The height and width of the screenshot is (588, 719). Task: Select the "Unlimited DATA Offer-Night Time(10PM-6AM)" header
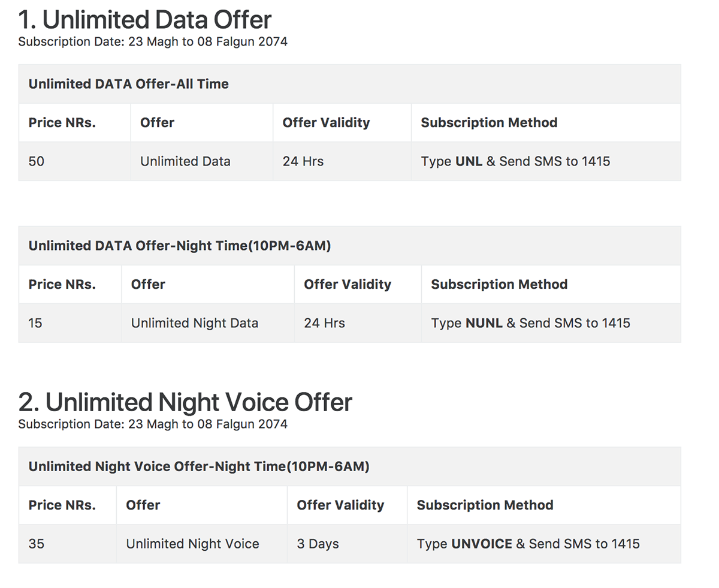click(349, 246)
